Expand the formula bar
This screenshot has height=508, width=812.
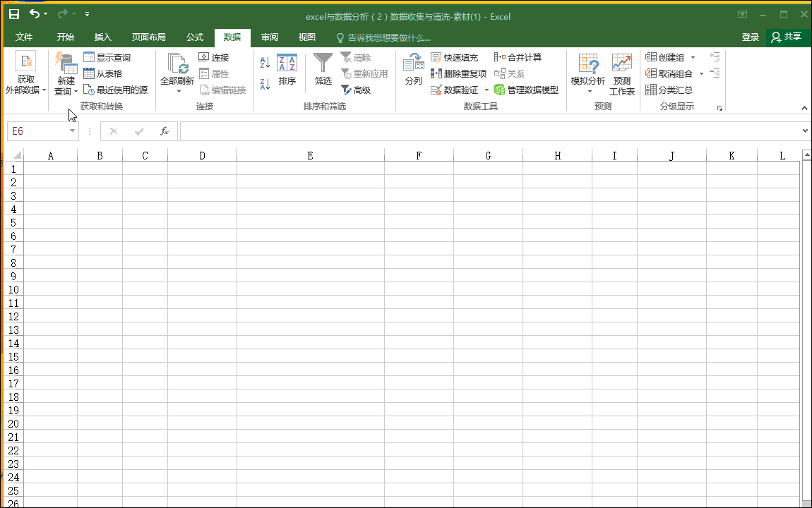pyautogui.click(x=805, y=131)
